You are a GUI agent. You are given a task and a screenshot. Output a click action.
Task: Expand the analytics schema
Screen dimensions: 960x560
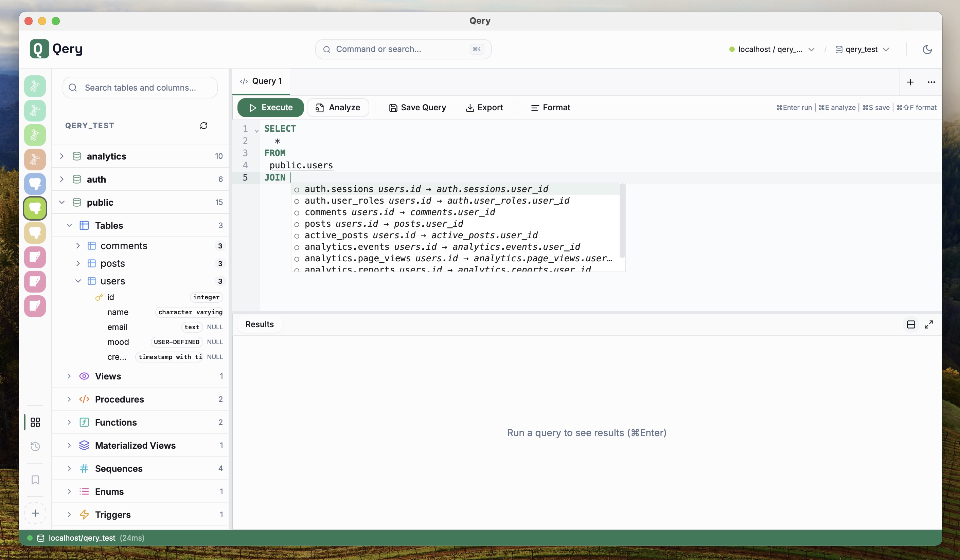tap(62, 156)
